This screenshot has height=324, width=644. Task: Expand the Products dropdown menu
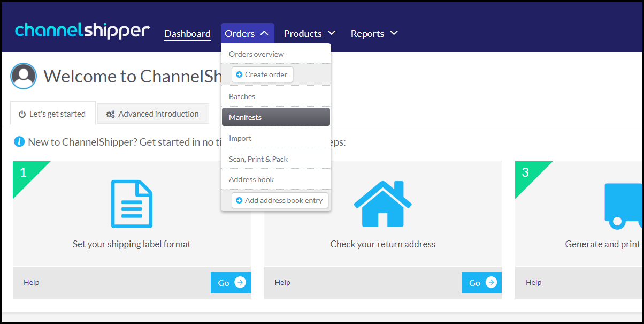point(310,33)
